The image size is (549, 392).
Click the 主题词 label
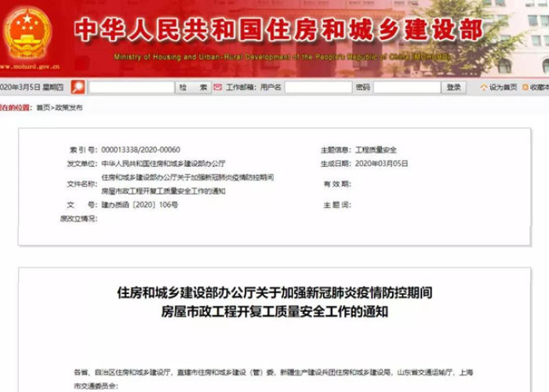(x=337, y=205)
